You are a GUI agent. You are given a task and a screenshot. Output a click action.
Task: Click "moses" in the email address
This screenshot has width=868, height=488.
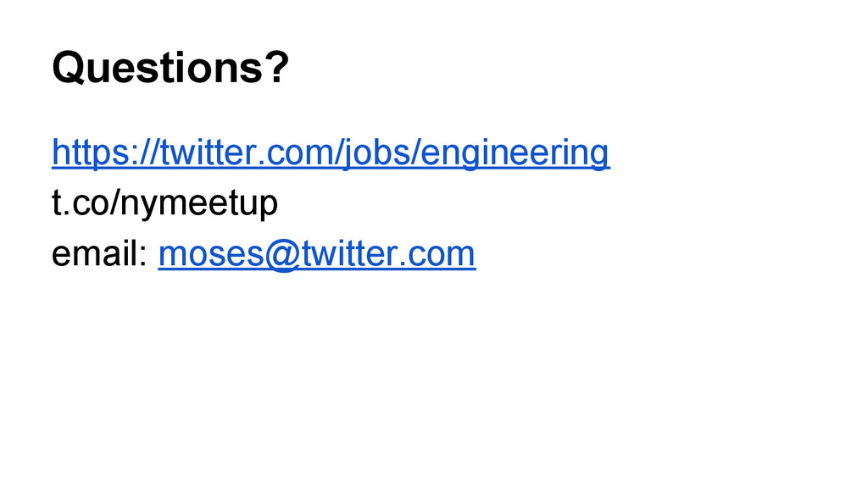[211, 254]
